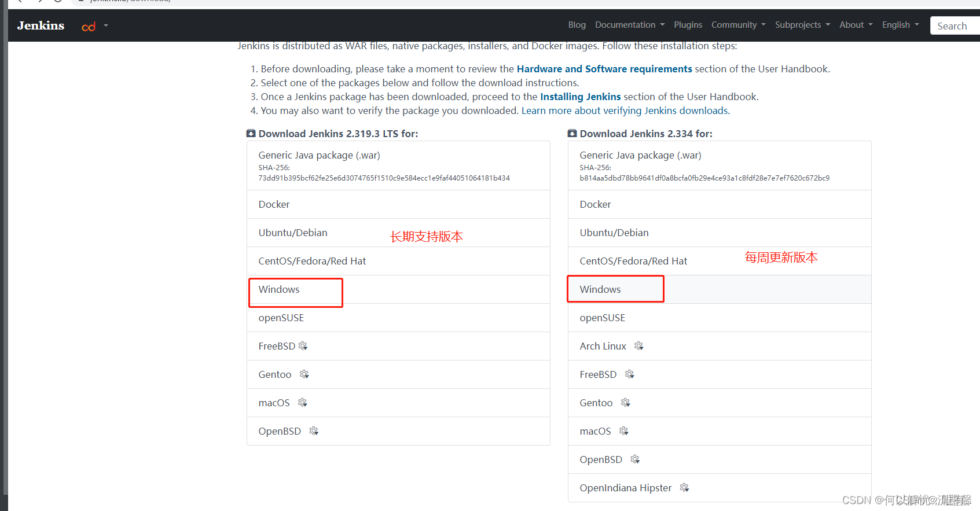Select Ubuntu/Debian under weekly 2.334
Viewport: 980px width, 511px height.
point(720,233)
